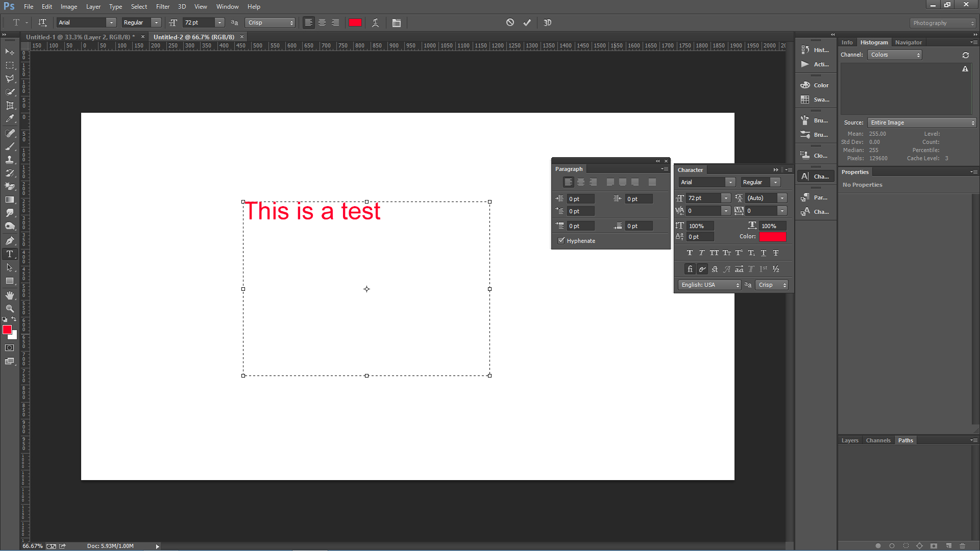Select the Sponge tool

[x=10, y=226]
